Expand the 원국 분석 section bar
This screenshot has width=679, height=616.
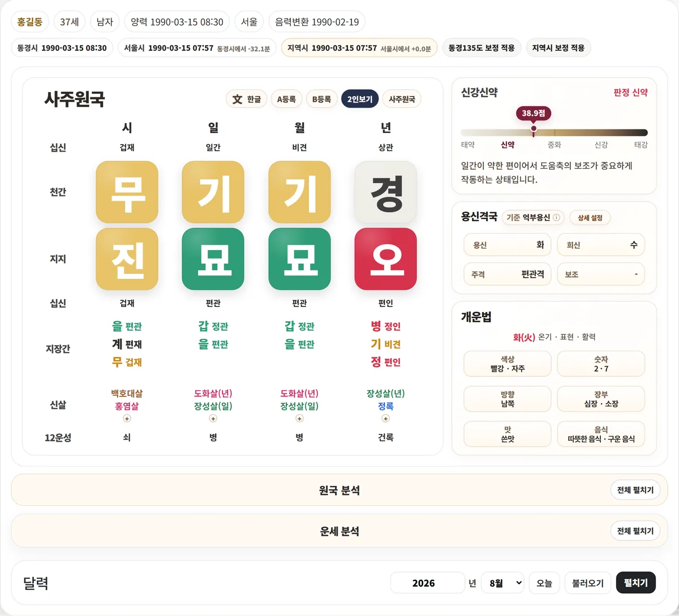[339, 490]
